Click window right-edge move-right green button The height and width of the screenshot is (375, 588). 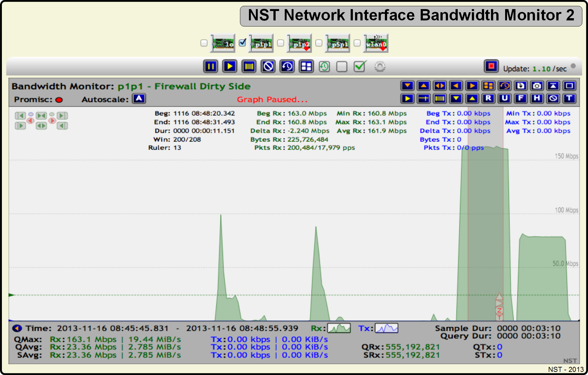(62, 116)
